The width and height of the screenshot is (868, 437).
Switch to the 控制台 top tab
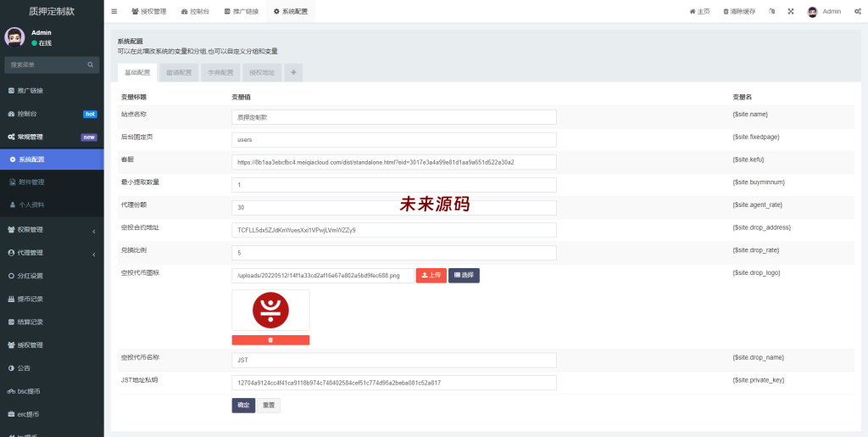coord(195,11)
